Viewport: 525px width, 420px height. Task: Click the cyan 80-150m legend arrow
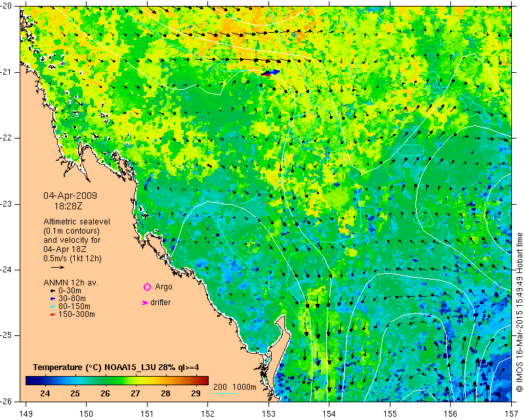pyautogui.click(x=52, y=306)
